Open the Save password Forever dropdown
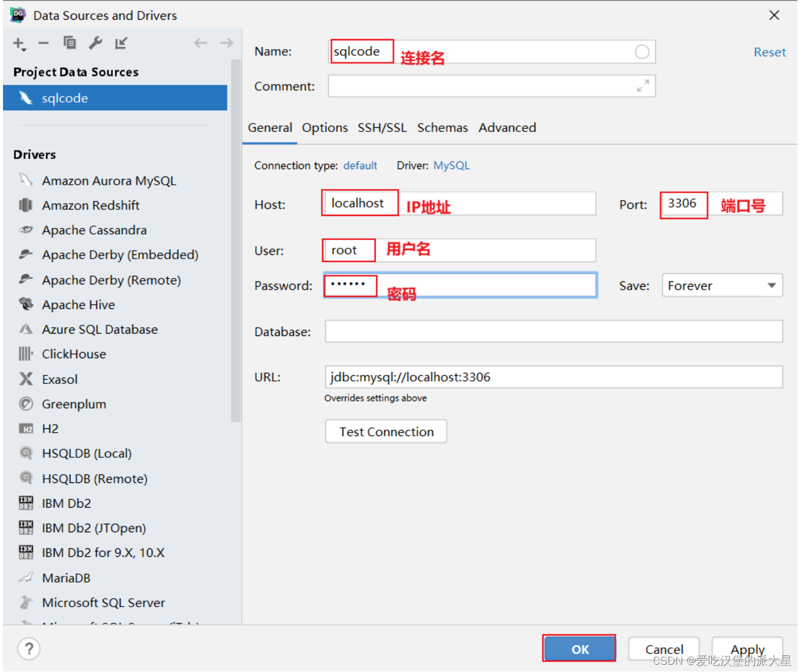Screen dimensions: 801x672 (x=722, y=286)
